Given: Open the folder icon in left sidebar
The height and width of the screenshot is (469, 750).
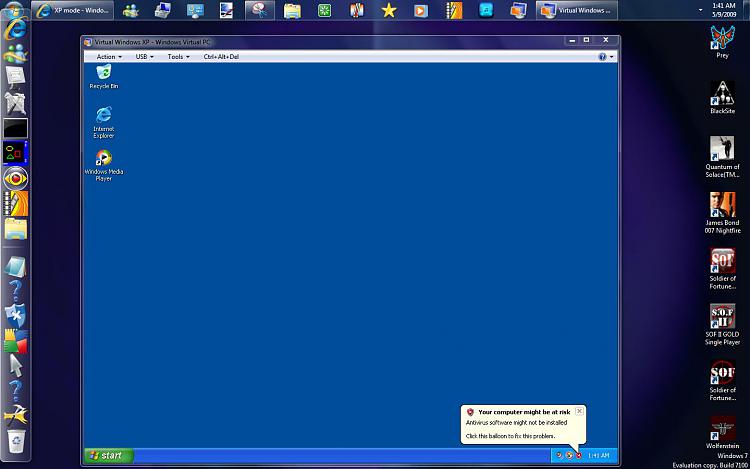Looking at the screenshot, I should click(x=16, y=229).
